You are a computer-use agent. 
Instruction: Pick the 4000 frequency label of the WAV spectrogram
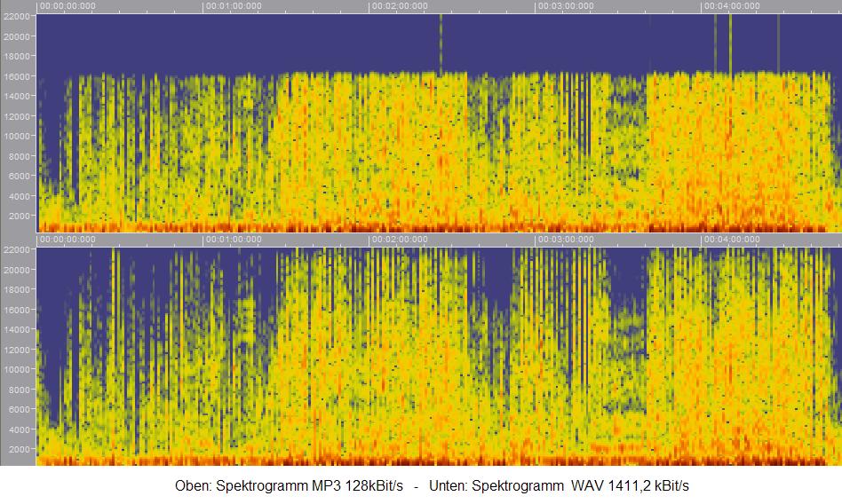(19, 429)
